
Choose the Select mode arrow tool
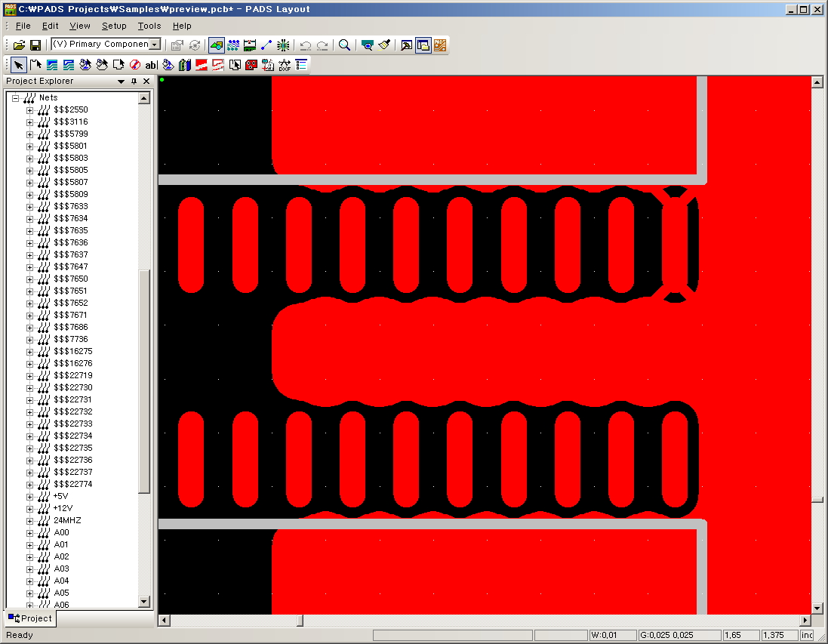tap(18, 65)
